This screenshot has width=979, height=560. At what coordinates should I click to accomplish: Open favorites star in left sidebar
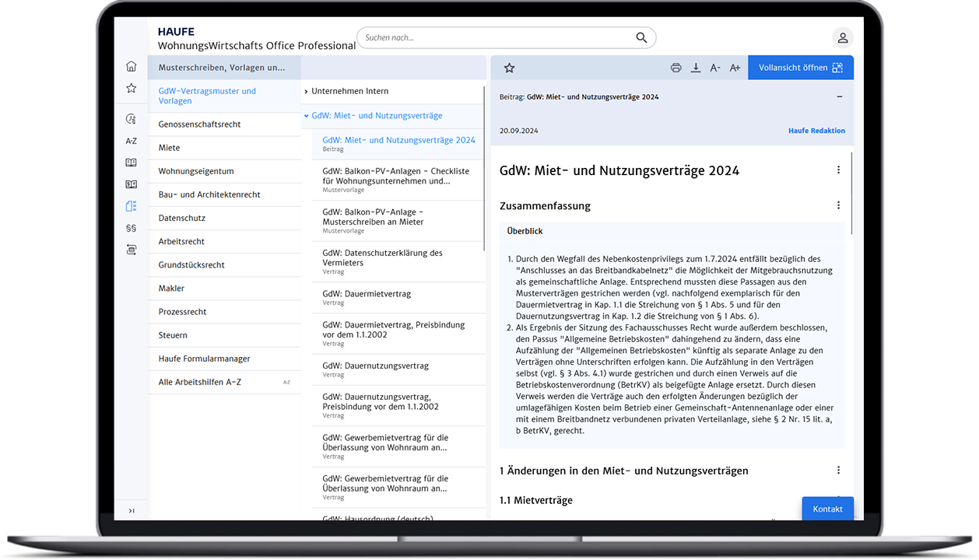tap(131, 89)
